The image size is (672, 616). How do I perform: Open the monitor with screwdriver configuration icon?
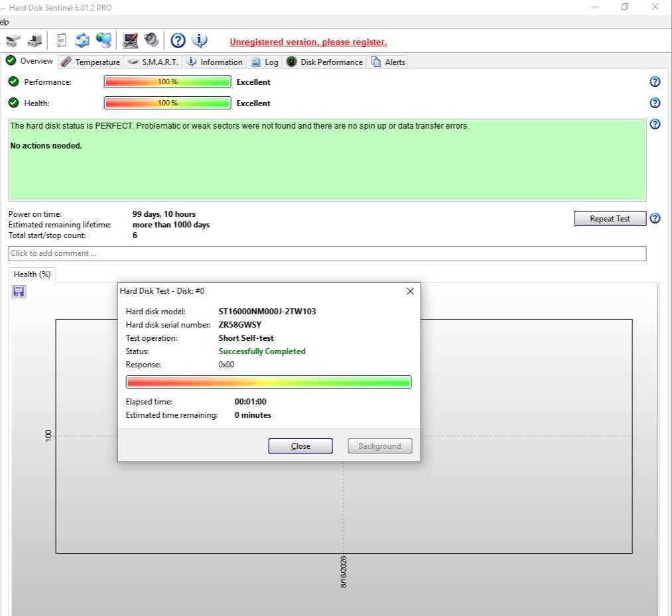click(x=130, y=40)
